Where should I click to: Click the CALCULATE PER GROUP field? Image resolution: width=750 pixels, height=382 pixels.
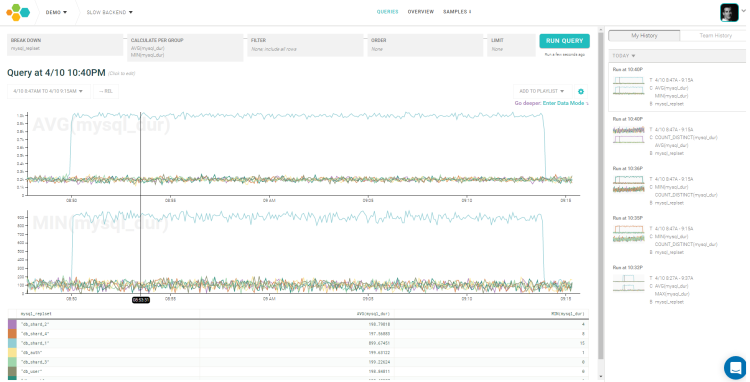tap(185, 48)
